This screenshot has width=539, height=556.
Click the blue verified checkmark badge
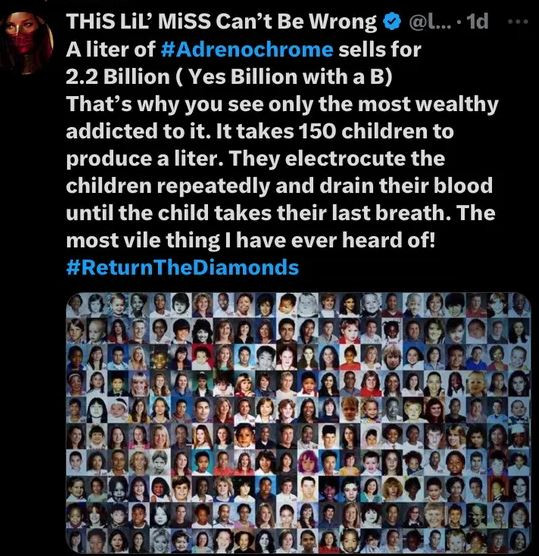(x=392, y=22)
